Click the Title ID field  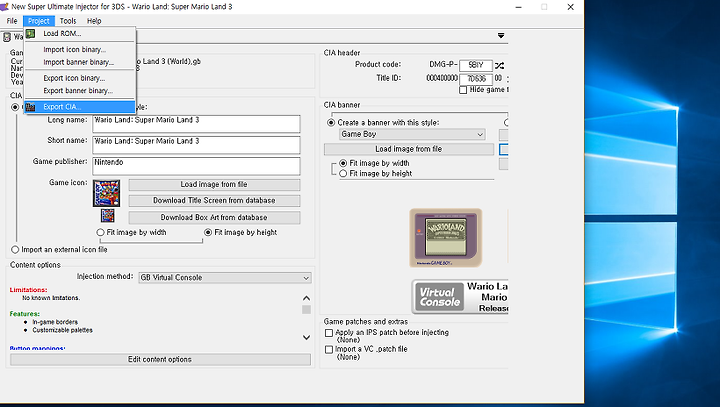click(476, 79)
